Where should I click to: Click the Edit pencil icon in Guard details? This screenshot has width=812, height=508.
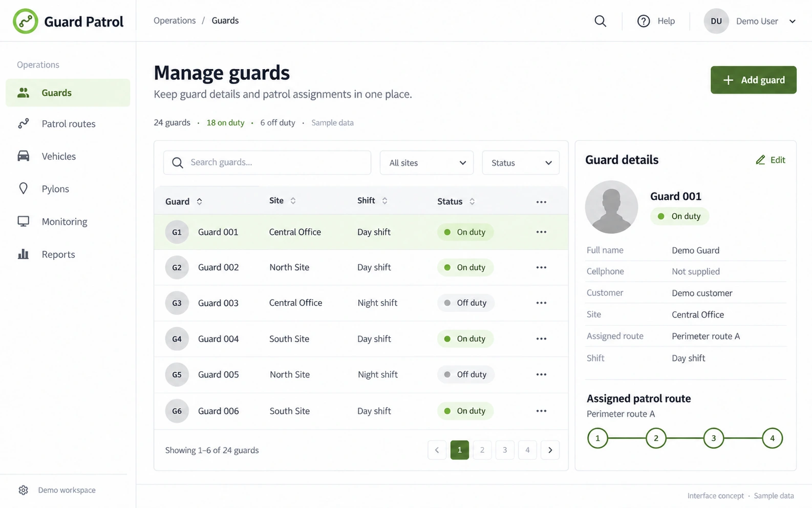[x=760, y=160]
